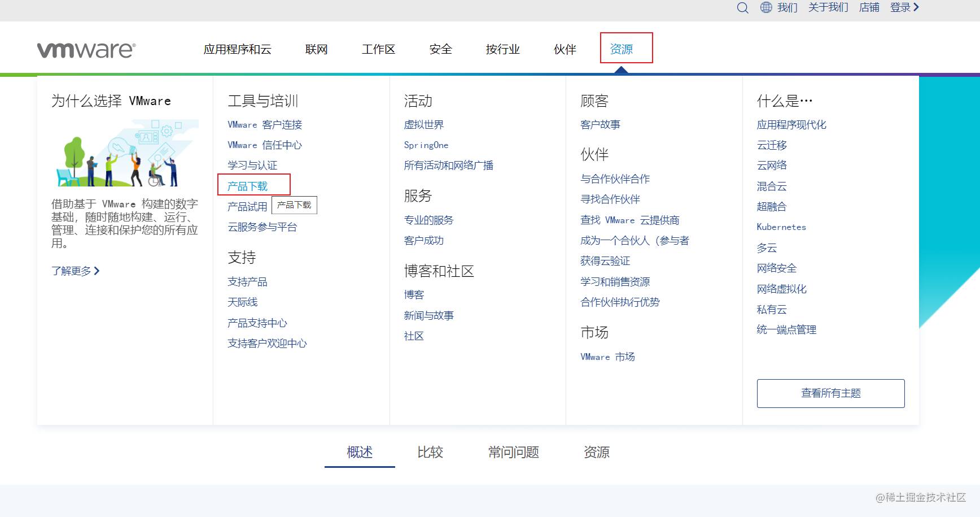
Task: Open the 联网 menu
Action: (x=316, y=49)
